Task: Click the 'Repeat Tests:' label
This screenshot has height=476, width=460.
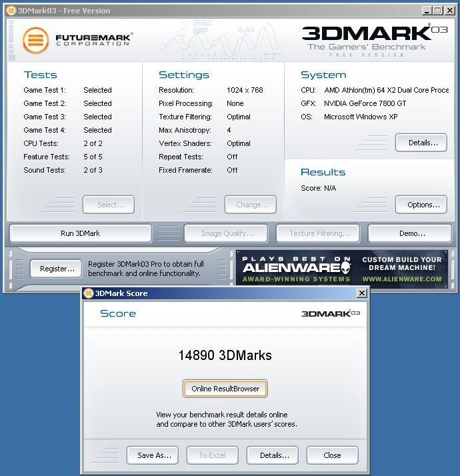Action: [x=181, y=157]
